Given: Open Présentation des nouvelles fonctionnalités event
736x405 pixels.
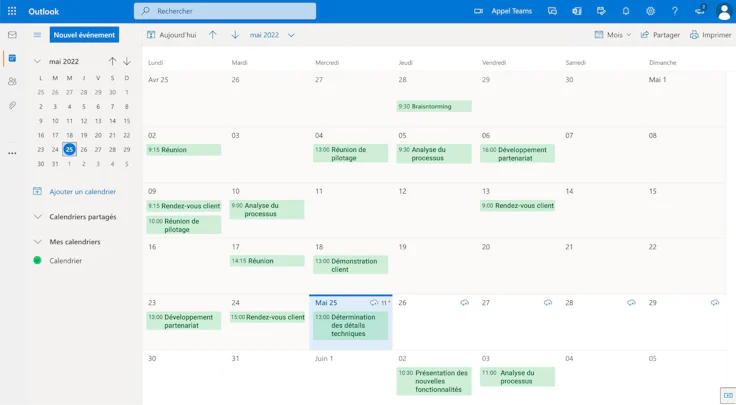Looking at the screenshot, I should click(434, 381).
